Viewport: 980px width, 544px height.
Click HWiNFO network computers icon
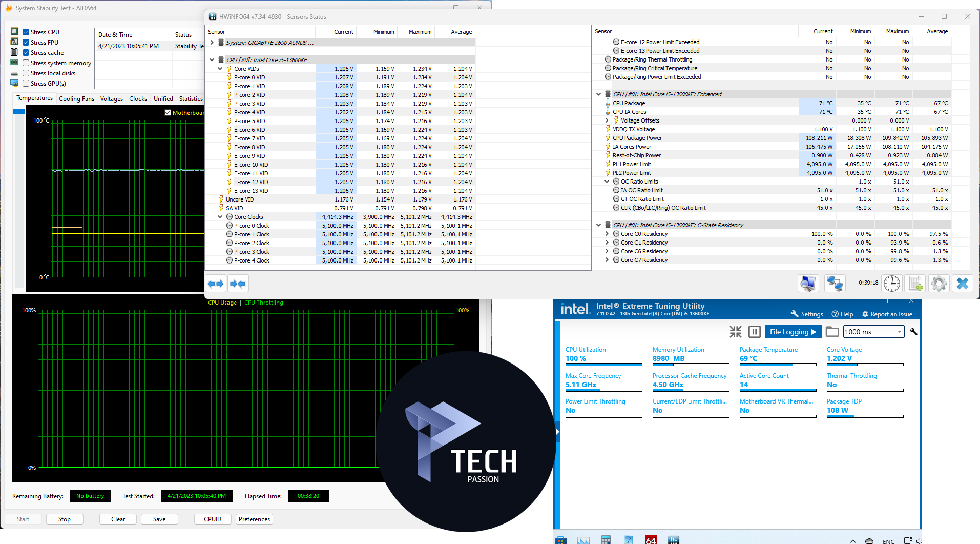835,284
